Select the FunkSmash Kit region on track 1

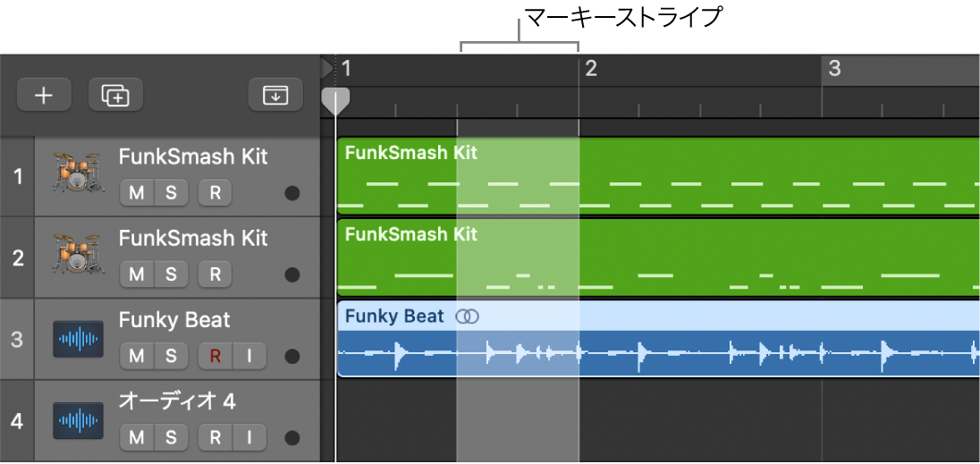click(x=658, y=176)
